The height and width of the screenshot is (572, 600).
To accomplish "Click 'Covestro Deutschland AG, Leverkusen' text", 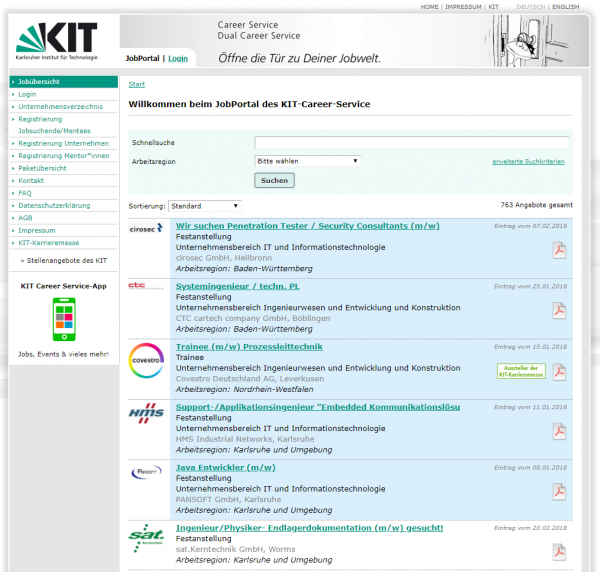I will pos(250,379).
